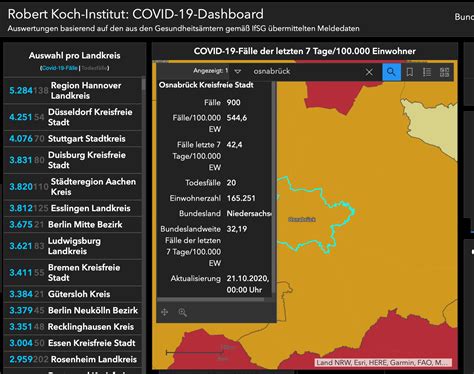Select Recklinghausen Kreis row
The image size is (474, 374).
(73, 327)
